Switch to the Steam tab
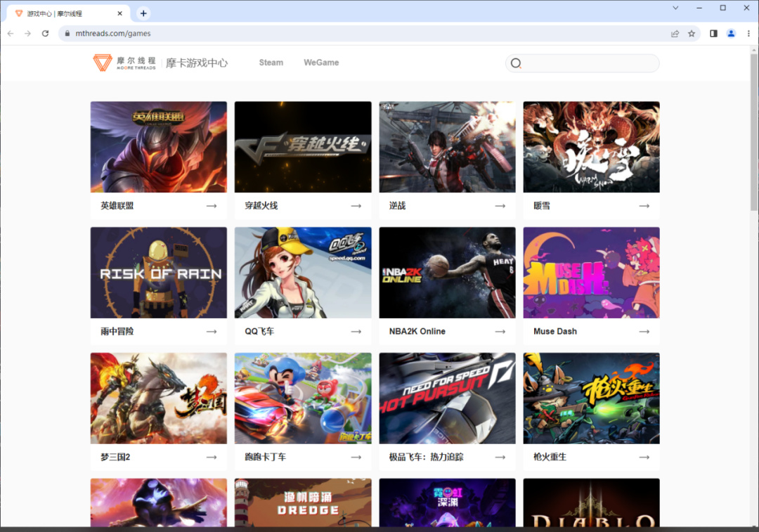759x532 pixels. click(271, 63)
